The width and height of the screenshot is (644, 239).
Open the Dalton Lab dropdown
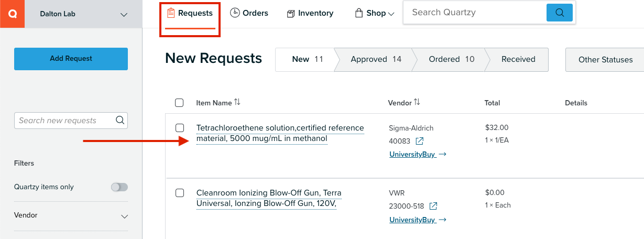pos(84,14)
